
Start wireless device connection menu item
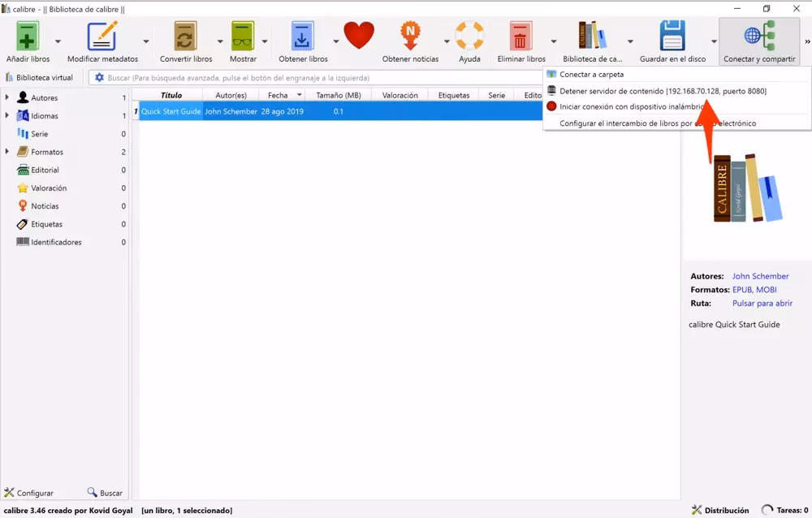tap(625, 106)
